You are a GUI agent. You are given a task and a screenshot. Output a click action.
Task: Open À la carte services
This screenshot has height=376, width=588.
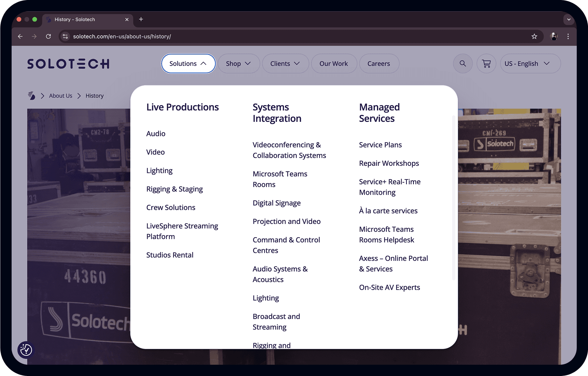tap(388, 211)
